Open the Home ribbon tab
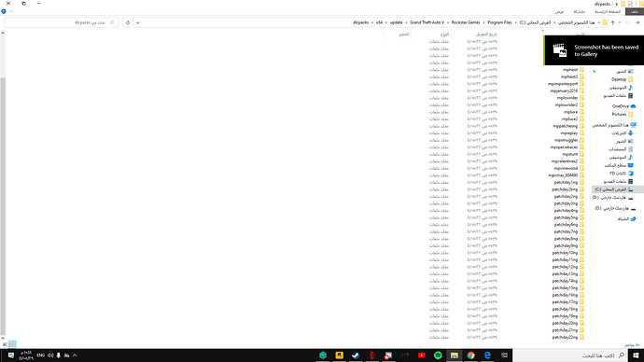 (608, 12)
